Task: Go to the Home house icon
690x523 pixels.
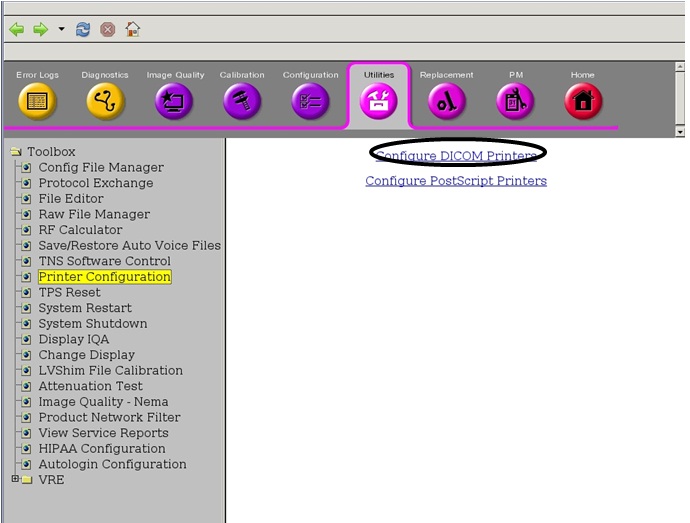Action: point(582,101)
